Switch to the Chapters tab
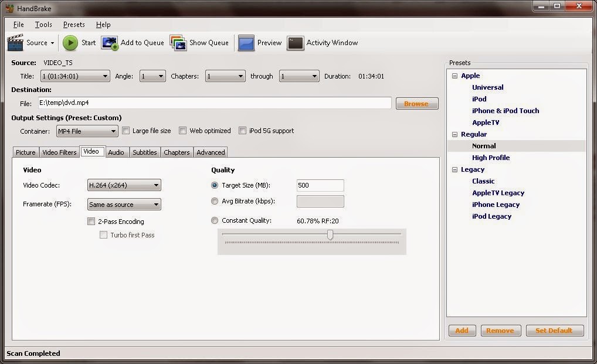 177,152
